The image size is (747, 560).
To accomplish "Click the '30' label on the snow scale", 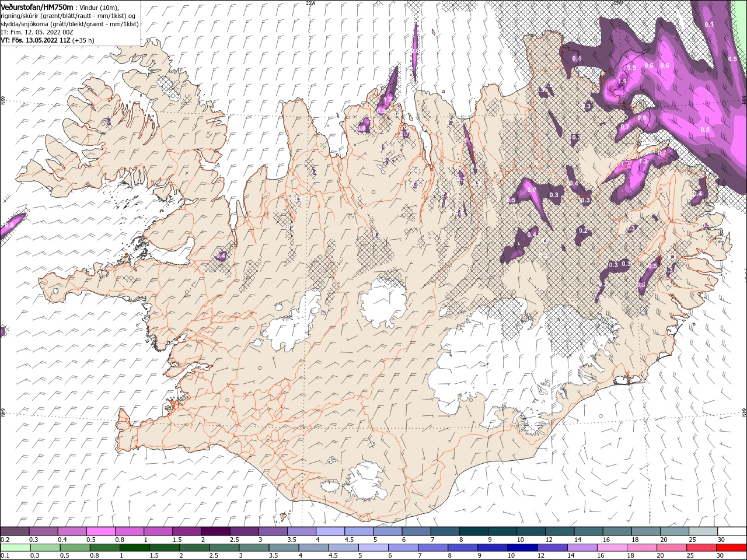I will [x=721, y=540].
